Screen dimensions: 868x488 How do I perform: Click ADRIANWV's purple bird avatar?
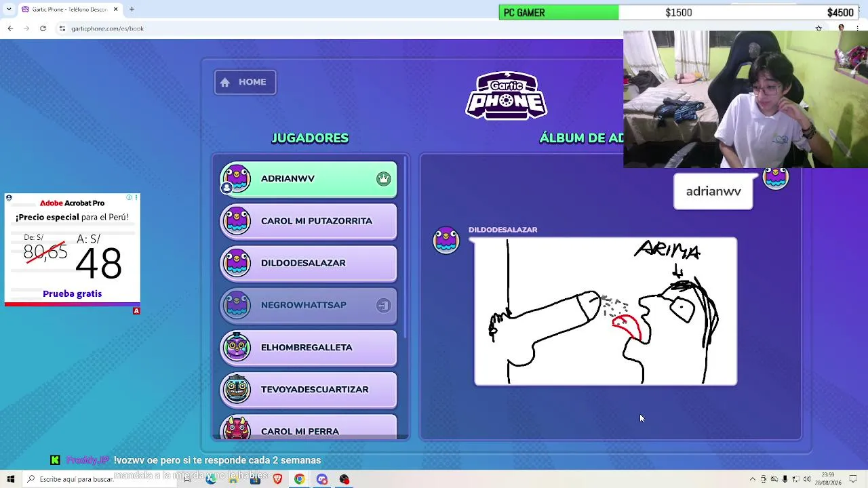[237, 178]
